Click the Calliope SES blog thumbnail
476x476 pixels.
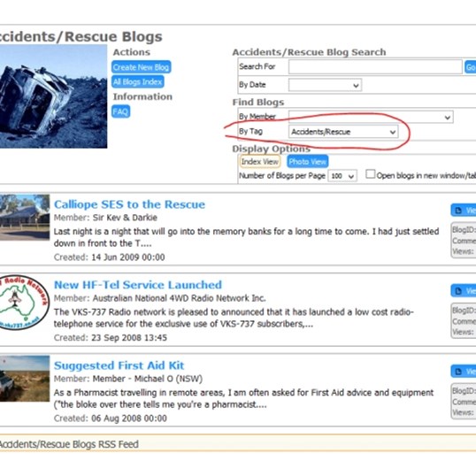pyautogui.click(x=25, y=218)
